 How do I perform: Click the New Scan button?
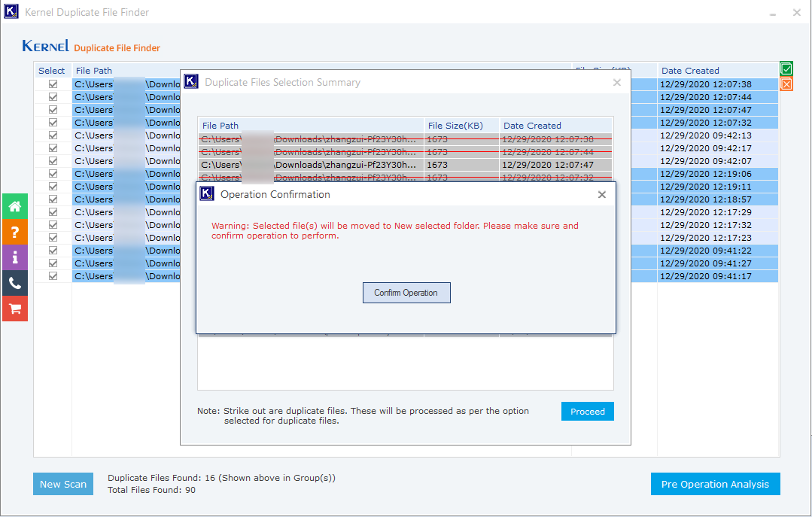[63, 484]
